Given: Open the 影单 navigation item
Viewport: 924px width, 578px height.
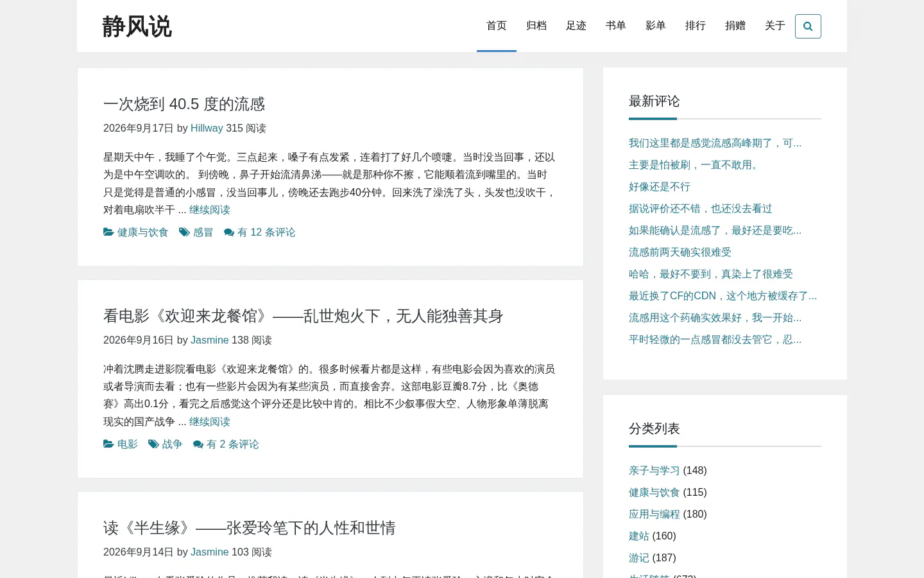Looking at the screenshot, I should coord(656,26).
